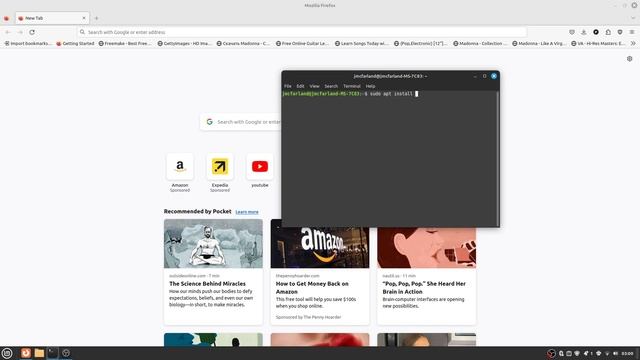The image size is (640, 360).
Task: Open the GettyImages bookmark
Action: [184, 43]
